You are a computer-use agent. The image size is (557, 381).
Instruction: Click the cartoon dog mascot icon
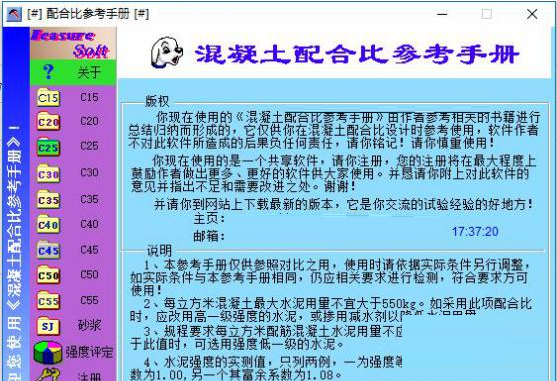167,53
